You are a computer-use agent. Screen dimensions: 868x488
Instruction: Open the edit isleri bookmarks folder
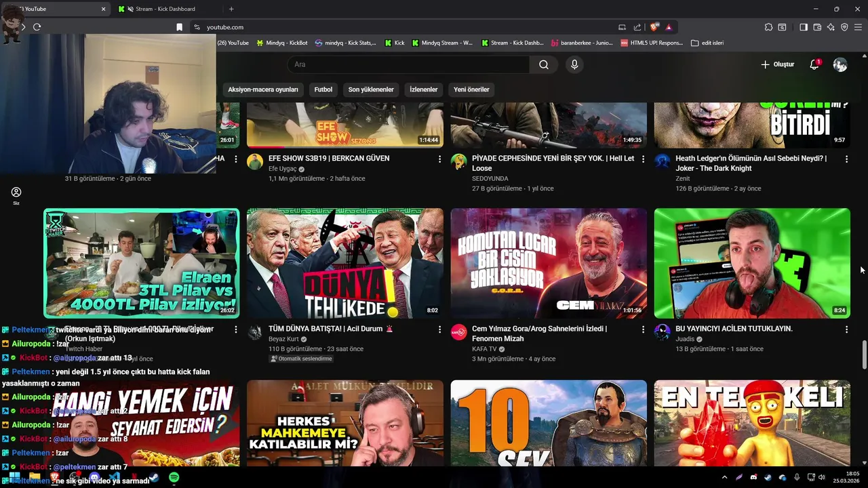pyautogui.click(x=707, y=43)
